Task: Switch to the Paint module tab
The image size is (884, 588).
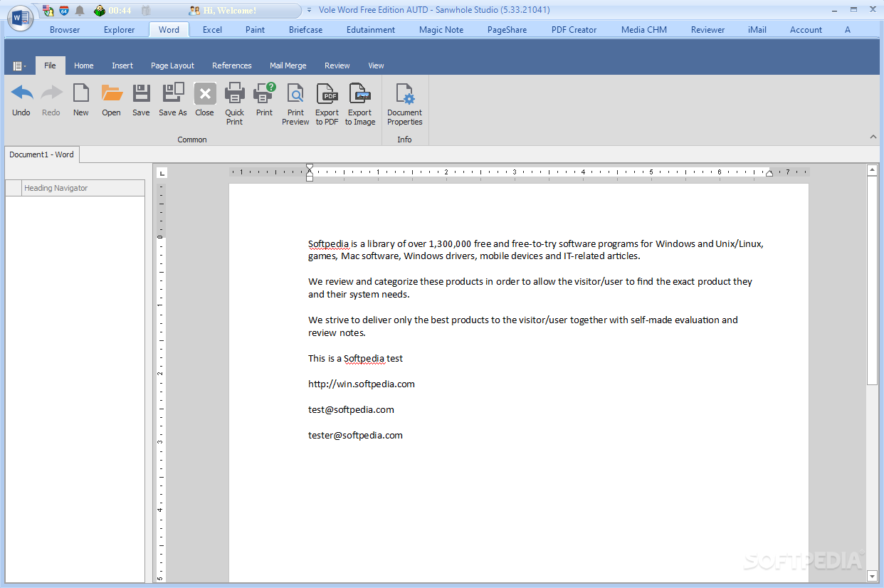Action: [x=256, y=30]
